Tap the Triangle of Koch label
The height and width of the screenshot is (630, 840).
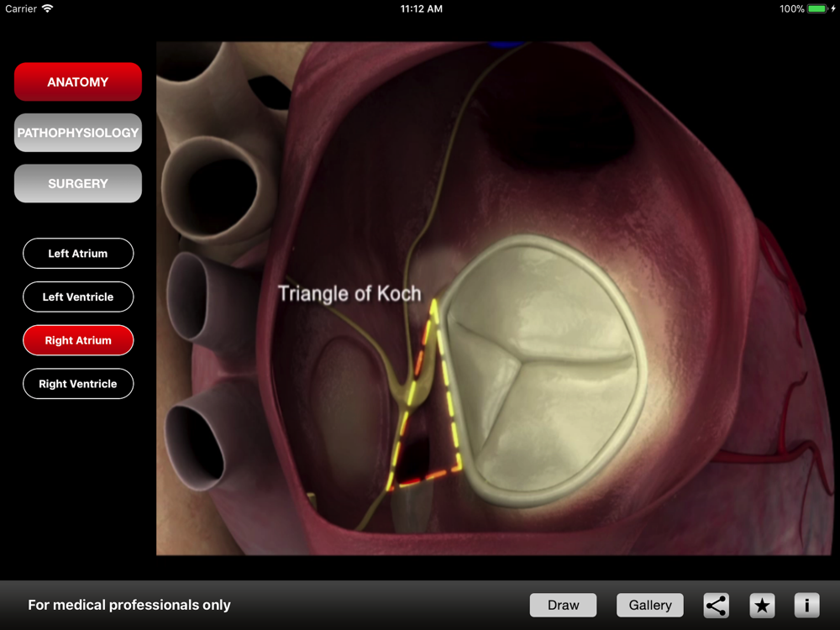pos(349,293)
